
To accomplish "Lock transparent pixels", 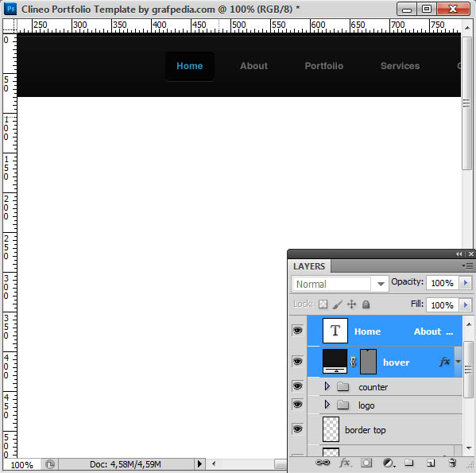I will tap(323, 304).
